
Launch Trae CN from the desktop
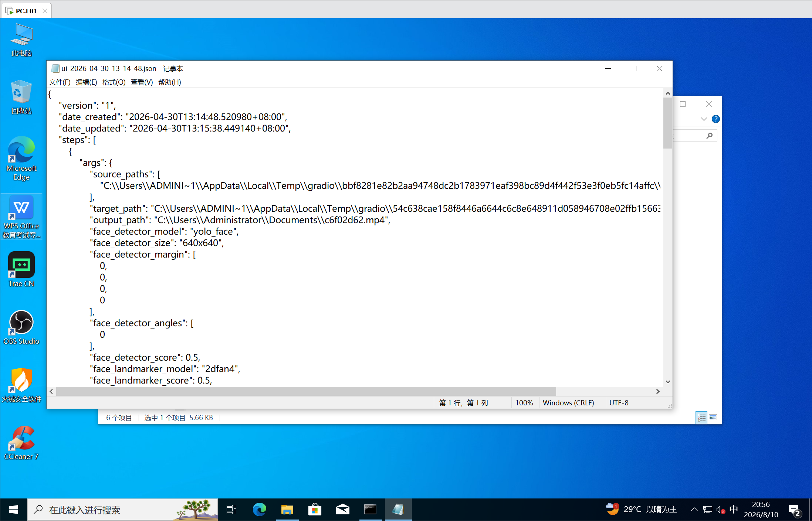pyautogui.click(x=21, y=269)
